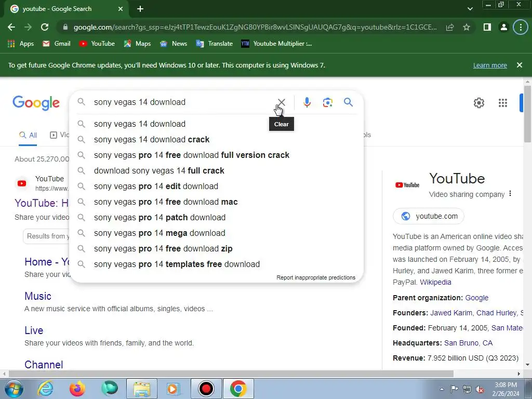
Task: Open Maps bookmark
Action: pyautogui.click(x=137, y=44)
